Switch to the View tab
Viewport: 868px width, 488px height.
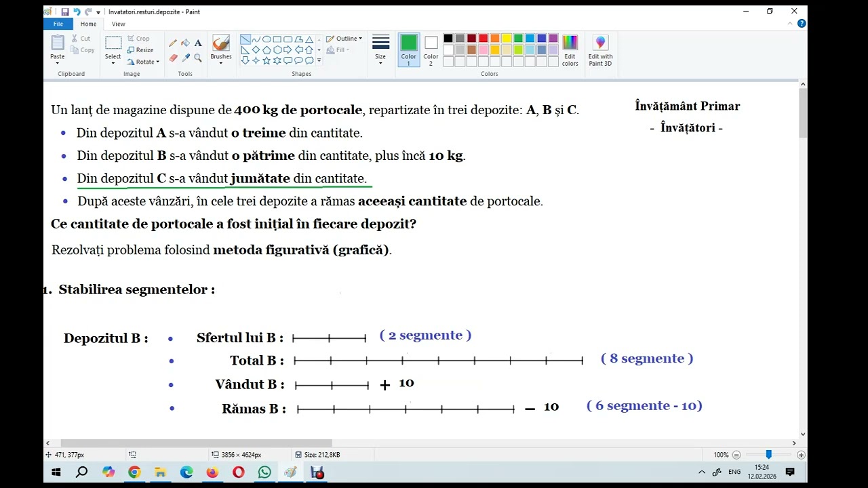118,24
